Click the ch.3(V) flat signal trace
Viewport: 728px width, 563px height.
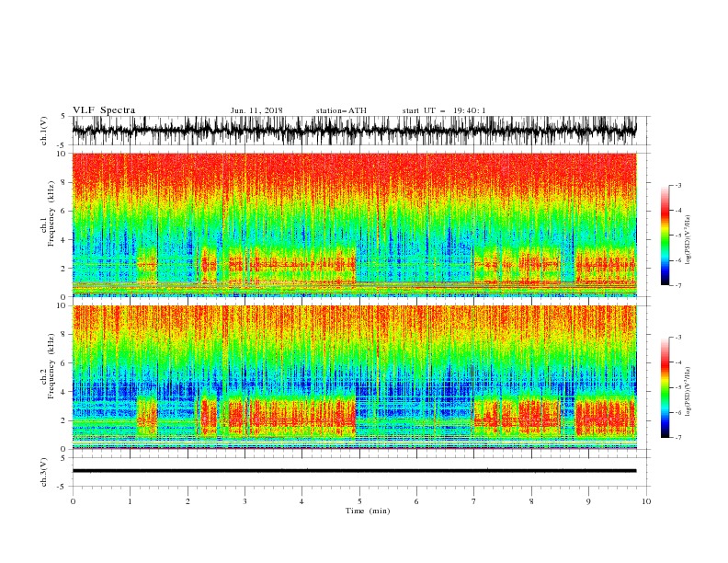click(x=354, y=471)
